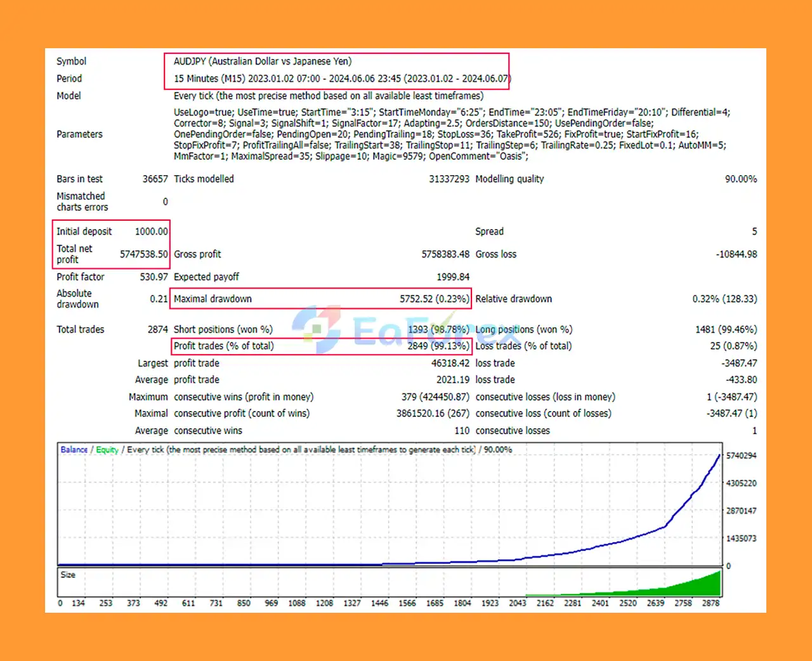Select the Initial deposit value 1000.00

pyautogui.click(x=151, y=231)
